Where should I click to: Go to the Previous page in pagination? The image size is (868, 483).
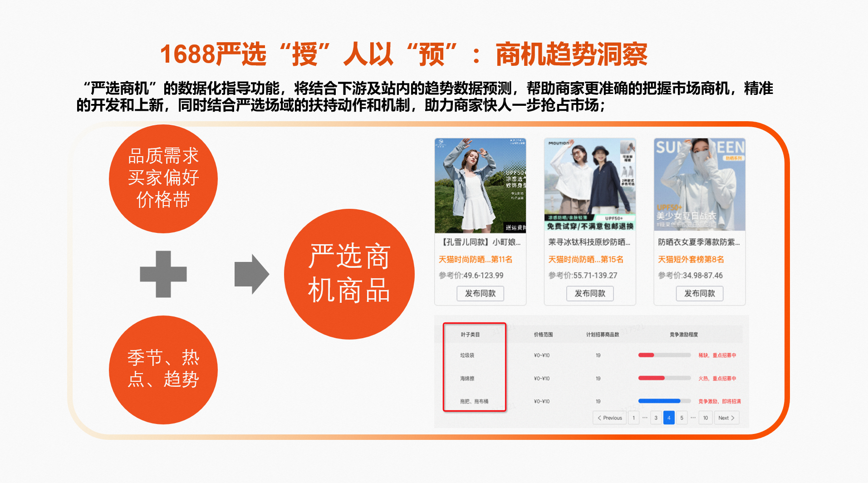609,418
